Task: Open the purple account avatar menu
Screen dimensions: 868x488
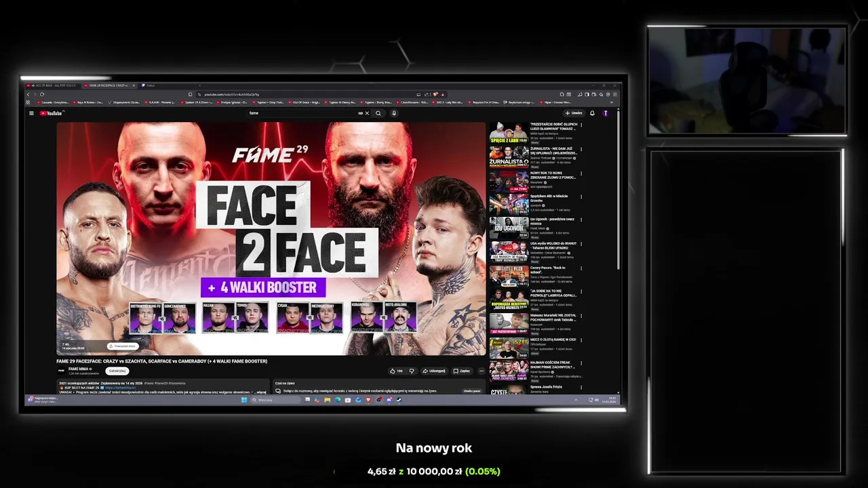Action: [x=606, y=113]
